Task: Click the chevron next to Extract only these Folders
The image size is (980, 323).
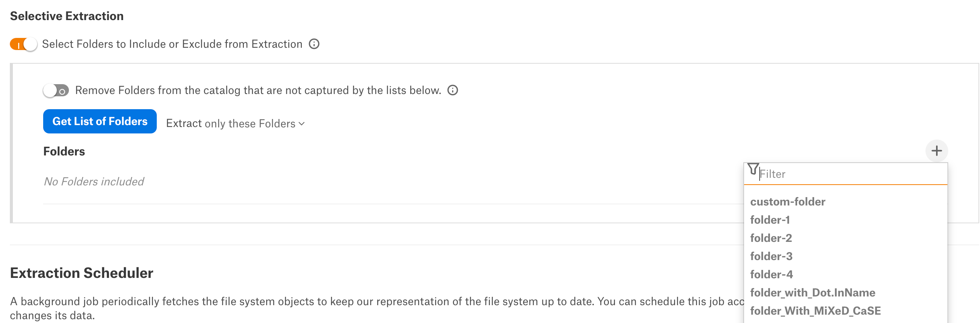Action: 302,124
